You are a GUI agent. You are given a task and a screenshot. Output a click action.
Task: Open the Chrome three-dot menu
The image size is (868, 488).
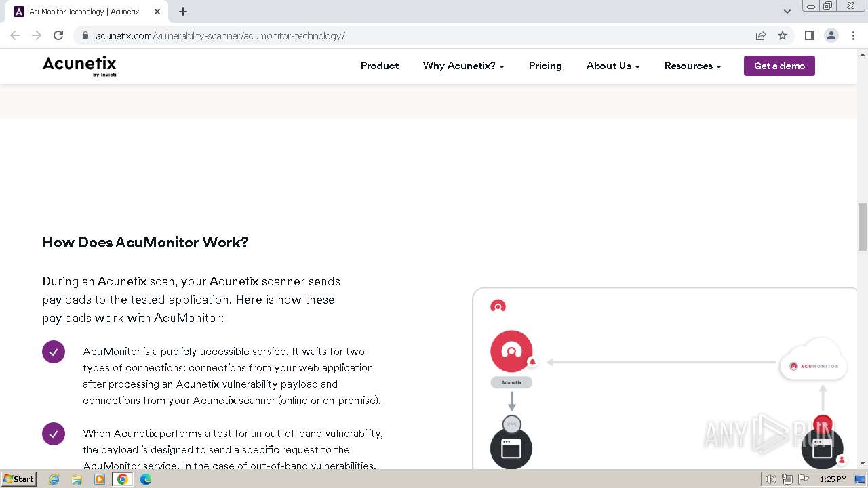853,35
